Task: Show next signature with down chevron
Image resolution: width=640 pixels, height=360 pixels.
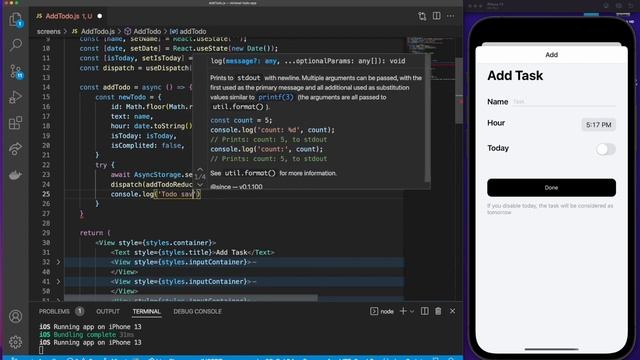Action: pyautogui.click(x=200, y=184)
